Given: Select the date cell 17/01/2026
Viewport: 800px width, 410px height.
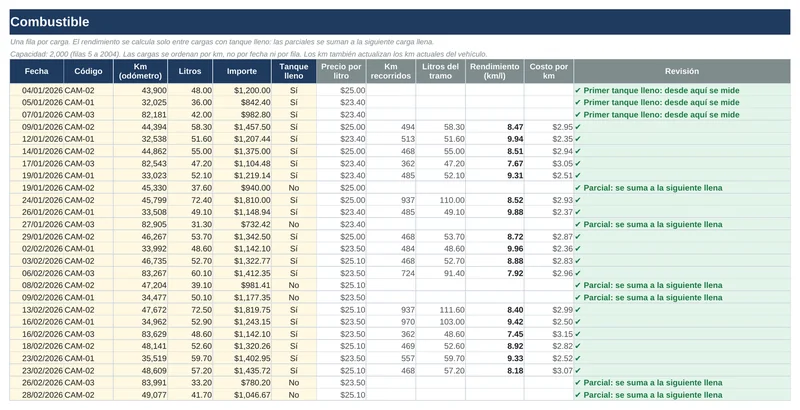Looking at the screenshot, I should point(37,164).
